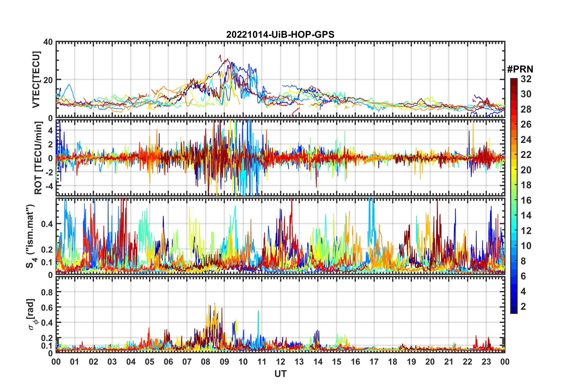Click hour tick 05 on UT axis
Screen dimensions: 561x392
(150, 362)
